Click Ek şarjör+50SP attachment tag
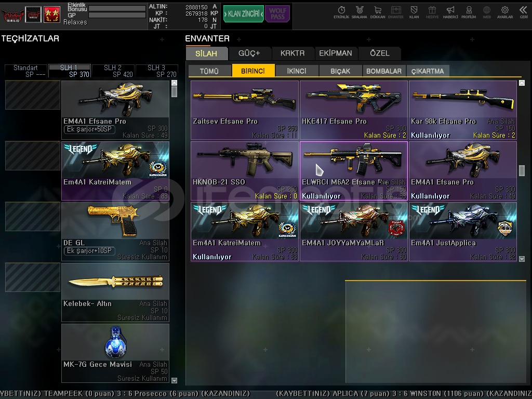532x399 pixels. (89, 129)
